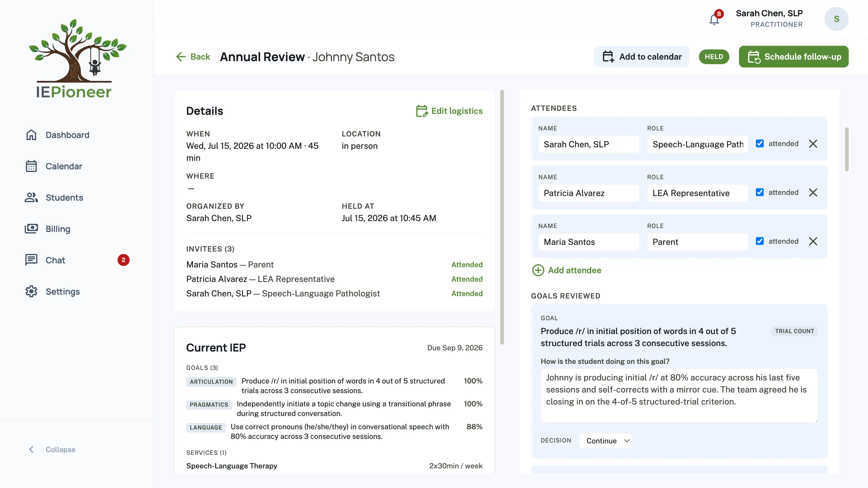Click the 88% pronoun goal progress value

coord(474,427)
